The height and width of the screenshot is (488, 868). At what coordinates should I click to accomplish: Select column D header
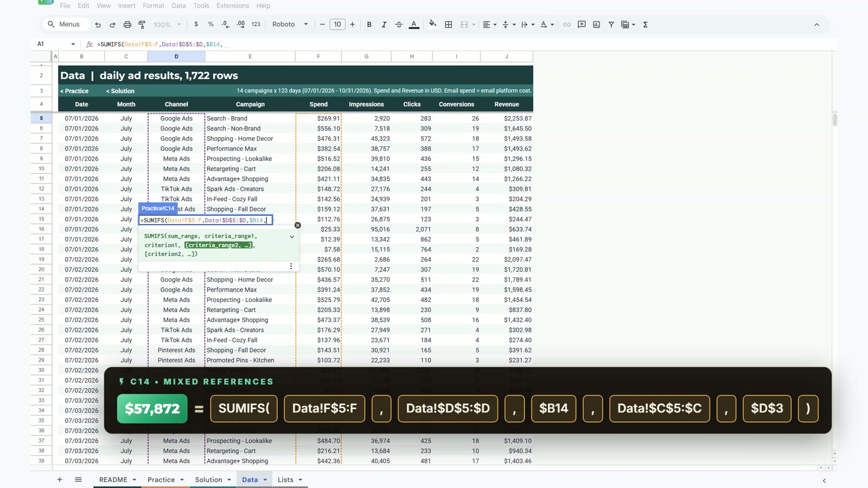coord(176,56)
